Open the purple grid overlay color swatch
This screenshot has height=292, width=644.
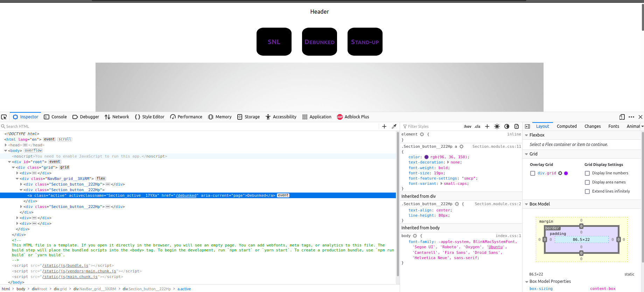coord(566,173)
